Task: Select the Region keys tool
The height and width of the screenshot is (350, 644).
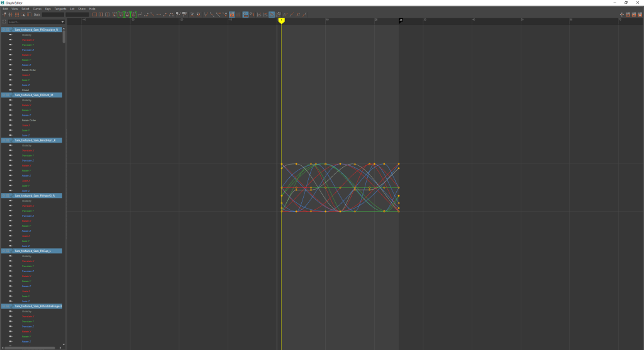Action: tap(23, 14)
